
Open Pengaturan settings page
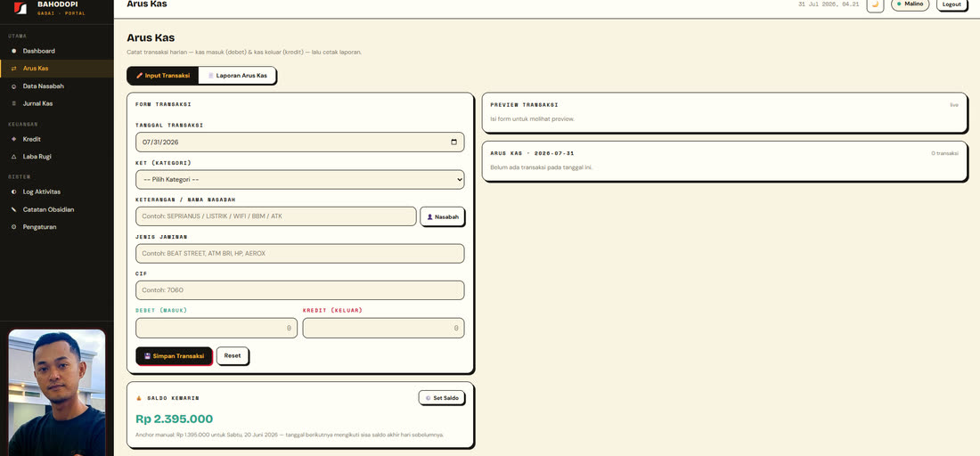click(57, 227)
